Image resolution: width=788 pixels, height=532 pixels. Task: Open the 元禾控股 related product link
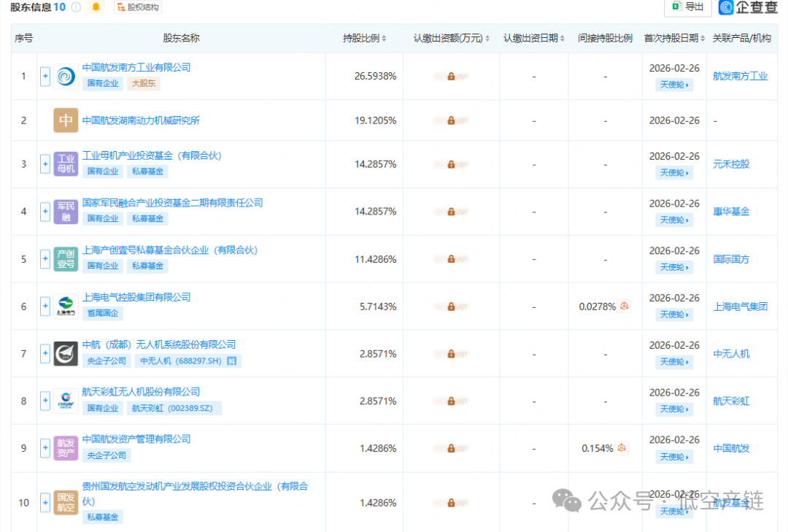tap(730, 164)
